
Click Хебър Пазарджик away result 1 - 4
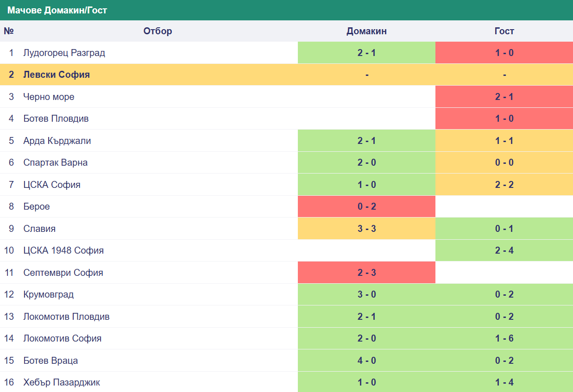tap(504, 382)
